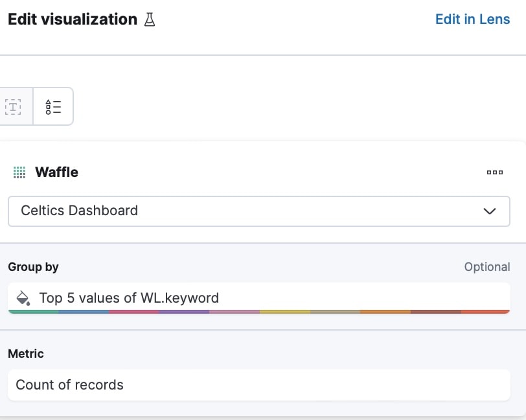
Task: Click the Metric section label
Action: click(x=26, y=354)
